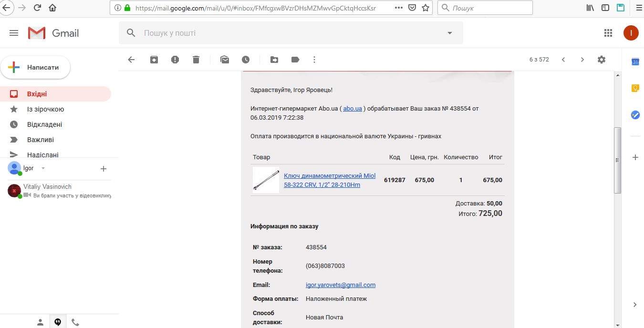Click the email vertical scrollbar thumb
644x328 pixels.
(x=618, y=160)
